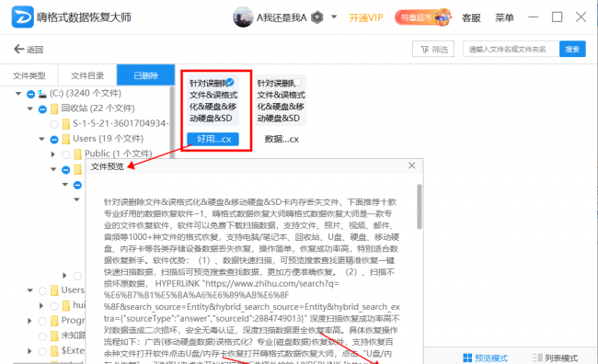The image size is (598, 364).
Task: Uncheck the checkbox on 好用...cx file
Action: click(x=230, y=82)
